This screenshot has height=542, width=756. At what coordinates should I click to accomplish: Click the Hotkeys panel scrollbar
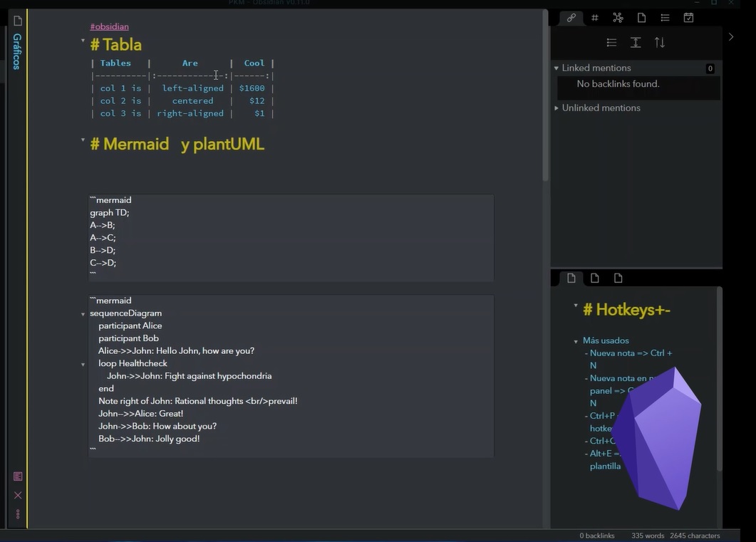tap(720, 379)
